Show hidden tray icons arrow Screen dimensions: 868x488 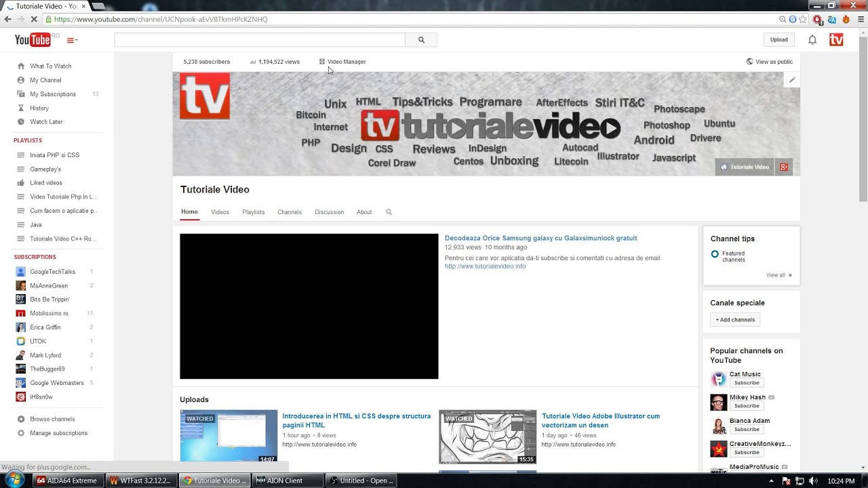pos(771,481)
